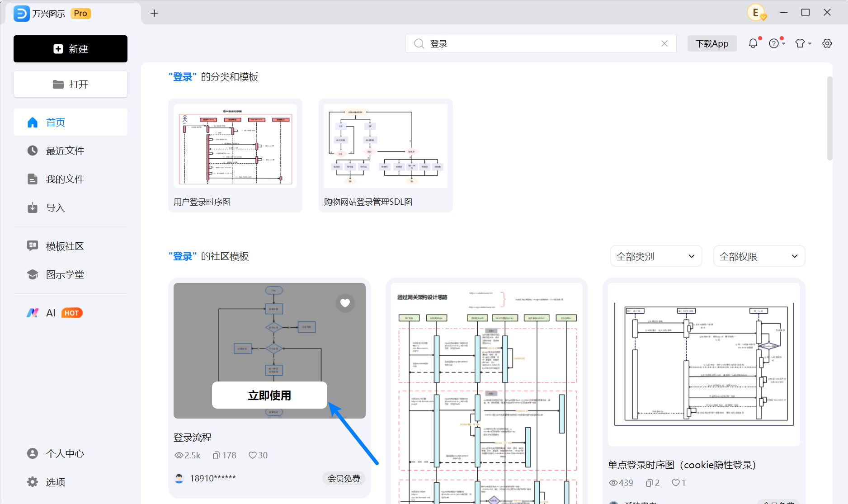Click the graduation cap icon beside 图示学堂
This screenshot has width=848, height=504.
point(33,274)
